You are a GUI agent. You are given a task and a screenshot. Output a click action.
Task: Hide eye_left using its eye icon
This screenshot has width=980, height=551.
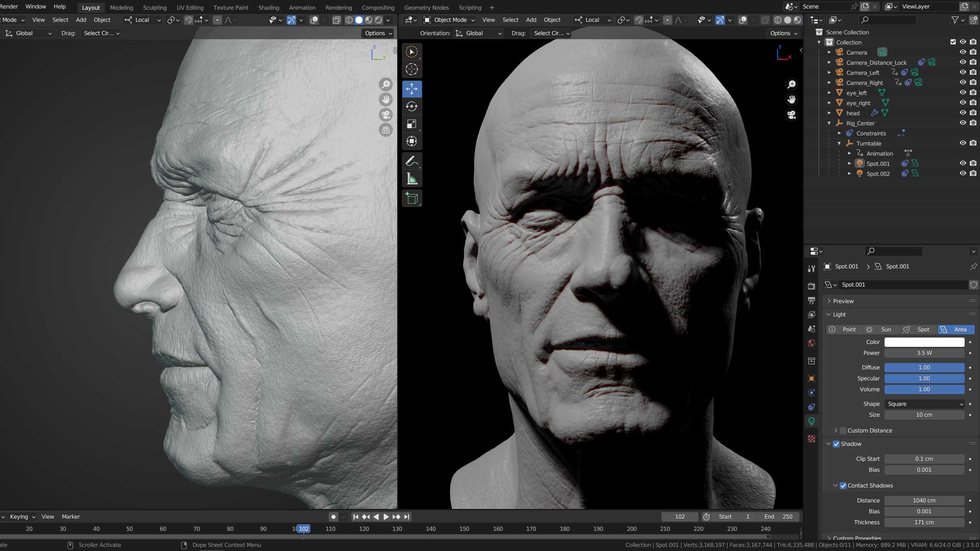[963, 93]
